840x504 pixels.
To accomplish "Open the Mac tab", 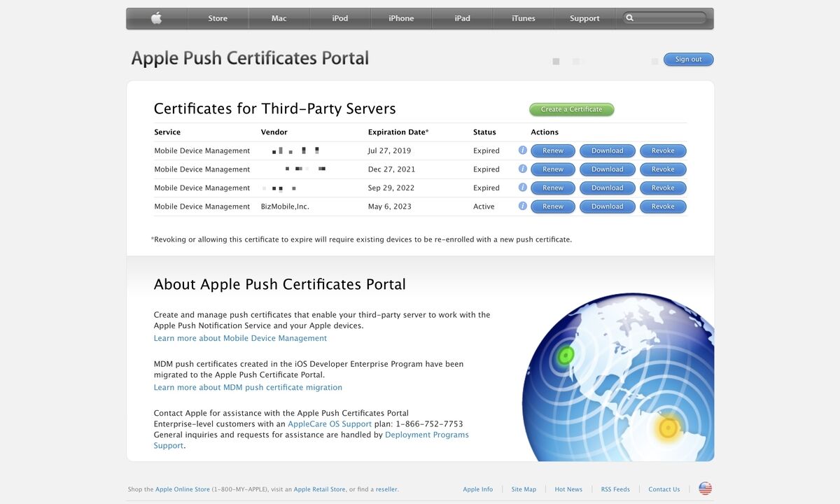I will [279, 18].
